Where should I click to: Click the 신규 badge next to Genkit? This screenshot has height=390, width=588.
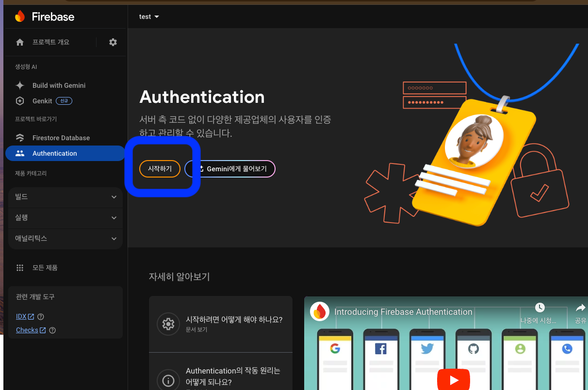pos(64,101)
